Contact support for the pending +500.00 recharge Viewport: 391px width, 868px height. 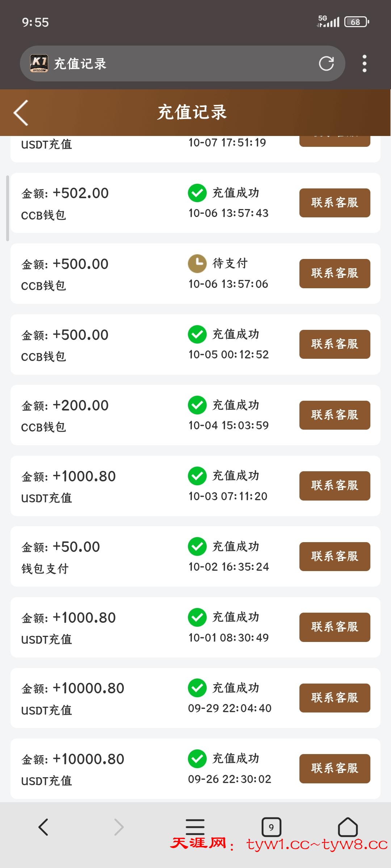point(335,273)
